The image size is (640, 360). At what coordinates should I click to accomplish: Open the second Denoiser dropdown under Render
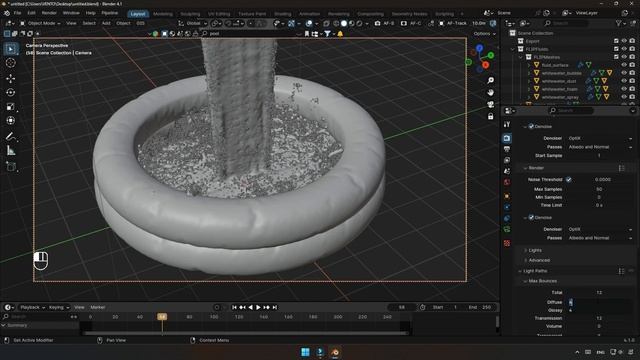tap(600, 229)
